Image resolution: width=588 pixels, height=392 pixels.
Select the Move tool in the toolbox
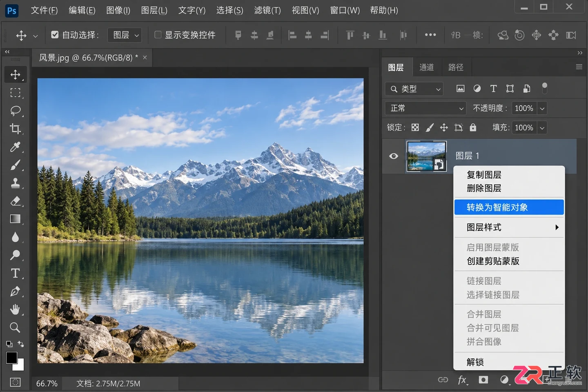(16, 74)
